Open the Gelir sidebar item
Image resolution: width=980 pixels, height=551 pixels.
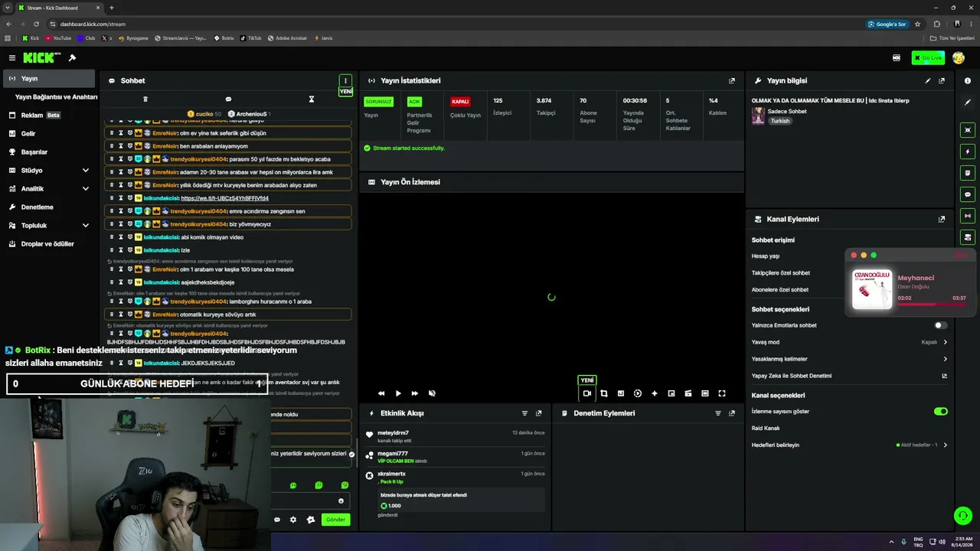(49, 134)
